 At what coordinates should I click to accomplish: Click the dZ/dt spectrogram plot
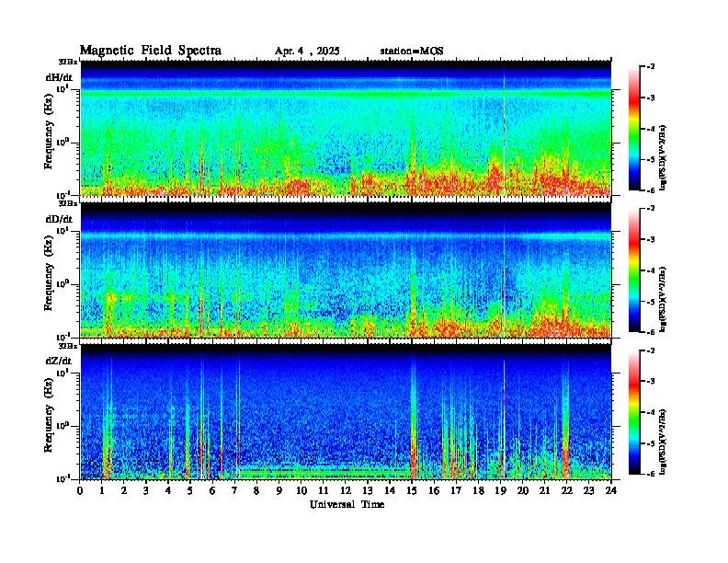[346, 411]
